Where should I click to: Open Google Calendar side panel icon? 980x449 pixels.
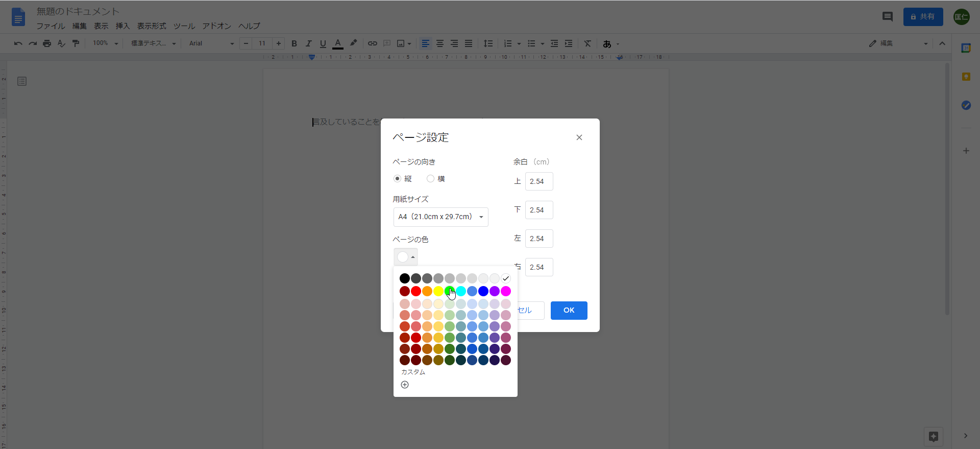[x=966, y=48]
